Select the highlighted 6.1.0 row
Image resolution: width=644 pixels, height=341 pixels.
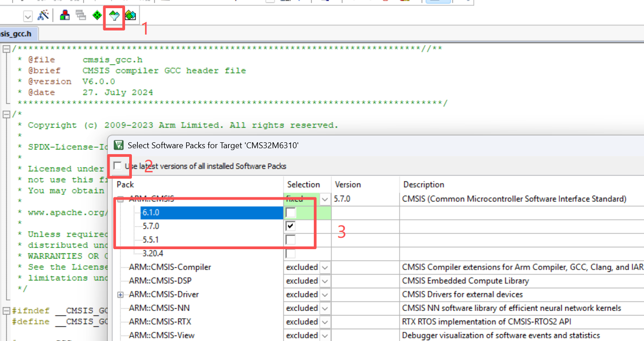[182, 212]
